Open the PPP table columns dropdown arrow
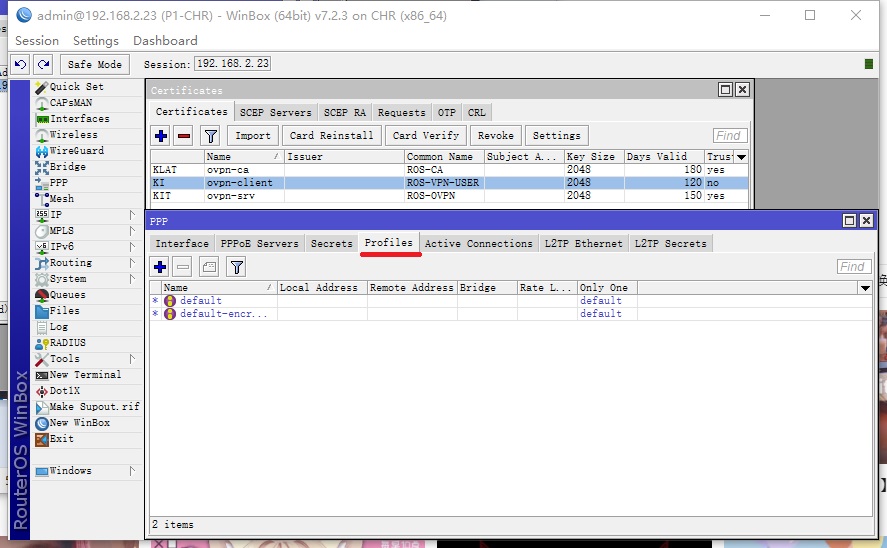This screenshot has height=548, width=887. pos(865,288)
